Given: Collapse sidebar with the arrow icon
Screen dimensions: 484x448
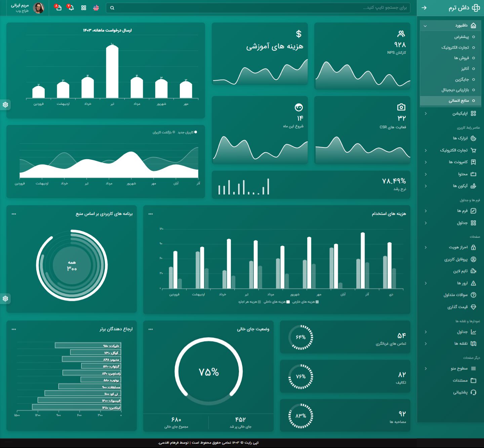Looking at the screenshot, I should pyautogui.click(x=424, y=8).
